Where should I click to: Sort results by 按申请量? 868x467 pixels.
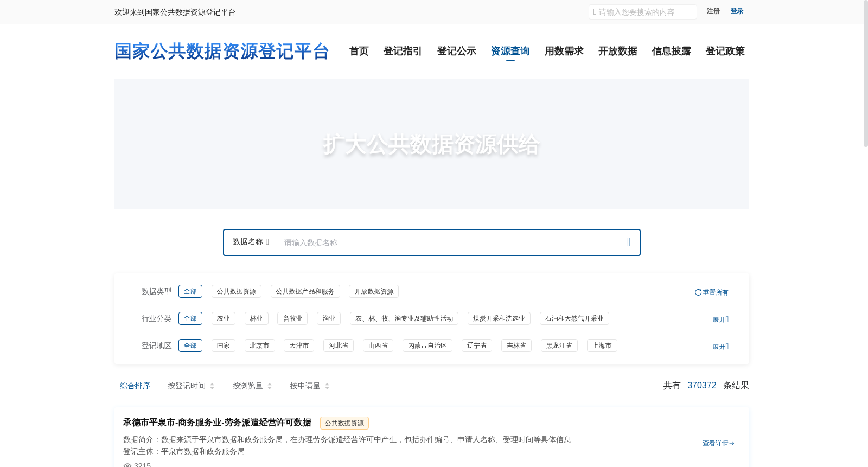tap(305, 386)
